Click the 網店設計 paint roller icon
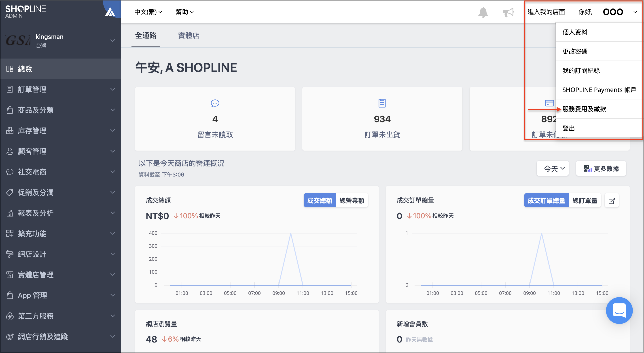Viewport: 644px width, 353px height. 10,254
